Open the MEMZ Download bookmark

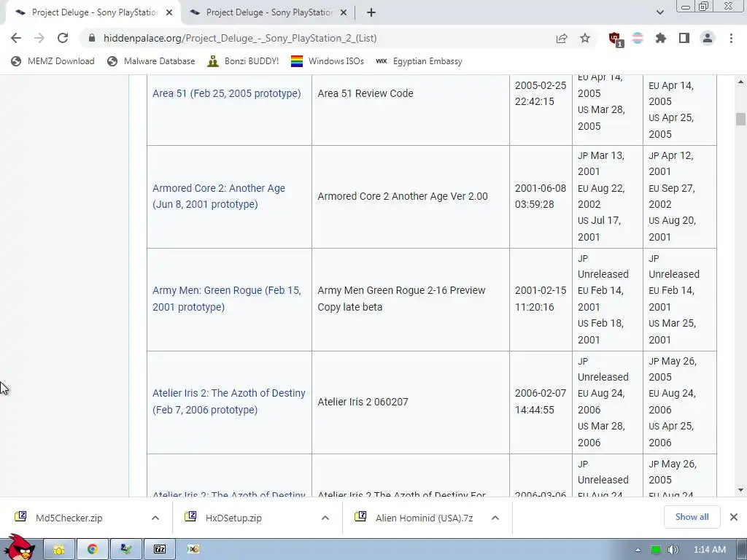coord(53,61)
